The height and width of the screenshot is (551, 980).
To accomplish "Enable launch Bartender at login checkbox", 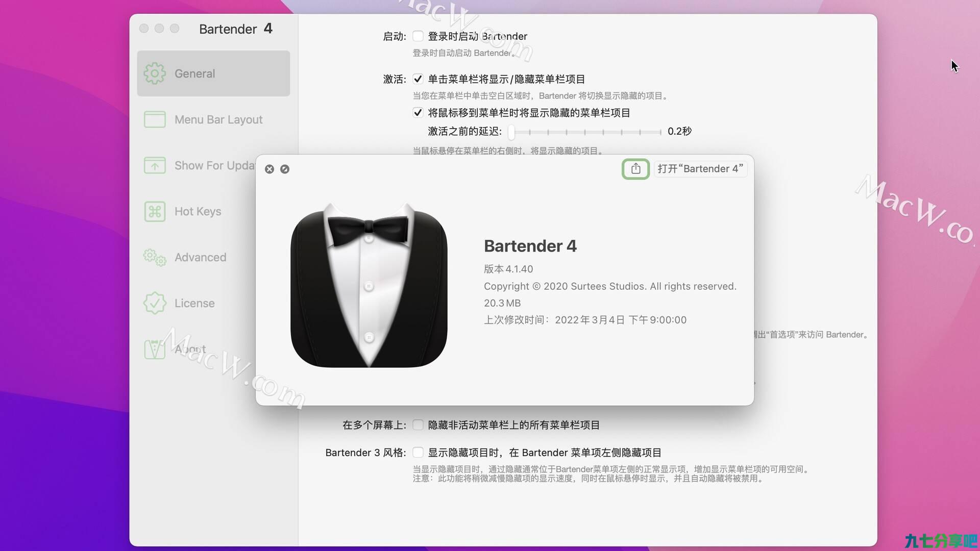I will click(x=418, y=36).
